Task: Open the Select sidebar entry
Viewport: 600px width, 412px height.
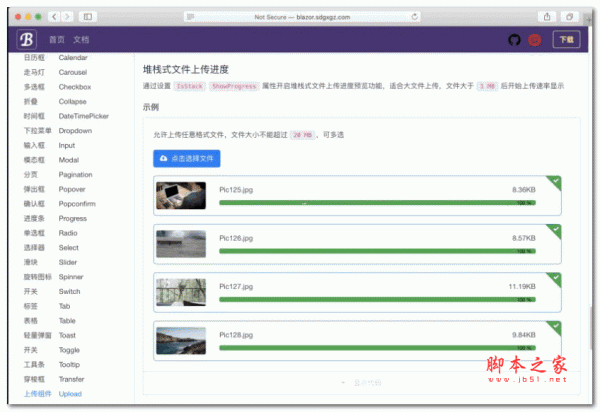Action: pos(68,248)
